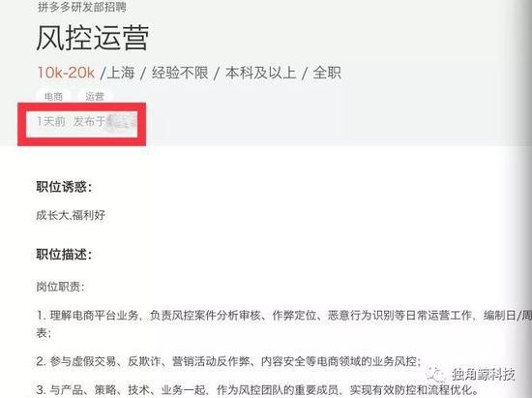The width and height of the screenshot is (532, 398).
Task: Click the 全职 job type text
Action: (327, 73)
